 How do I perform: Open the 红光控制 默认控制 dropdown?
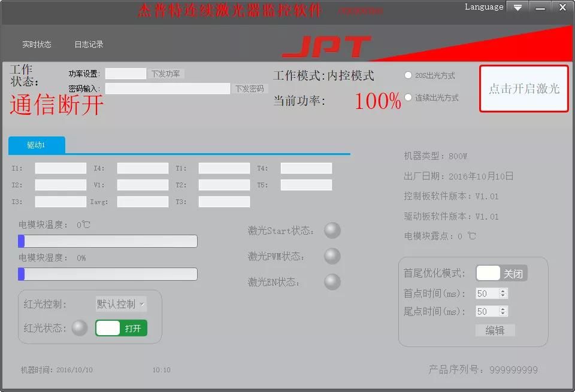tap(122, 304)
